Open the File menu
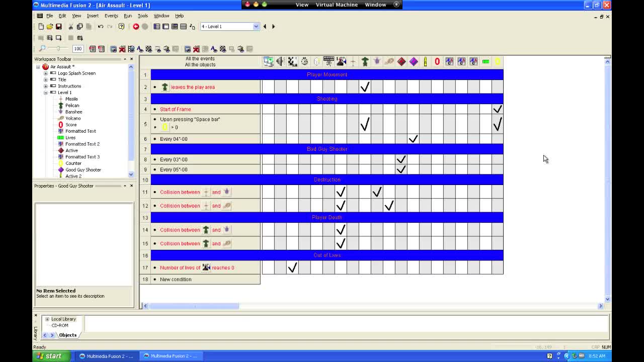The width and height of the screenshot is (644, 362). [x=50, y=16]
